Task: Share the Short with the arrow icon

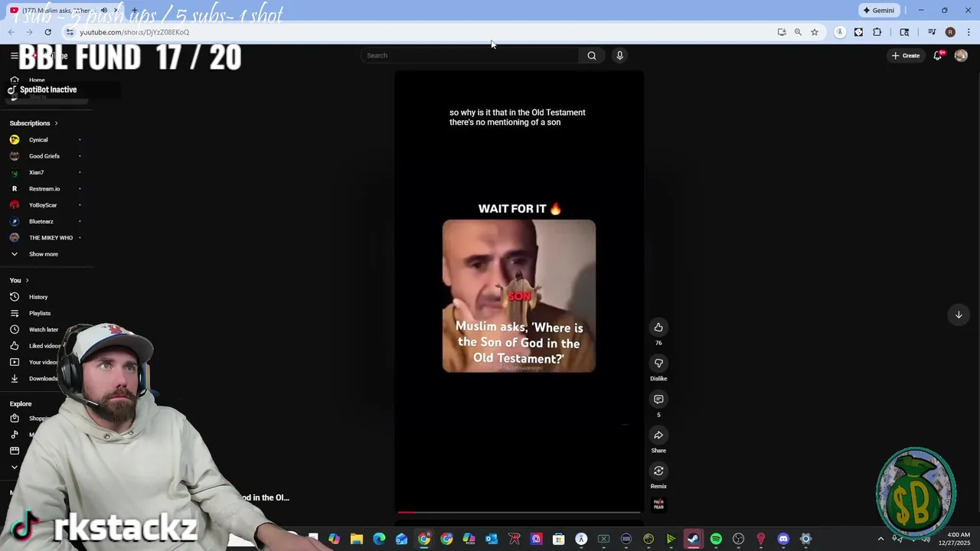Action: point(658,435)
